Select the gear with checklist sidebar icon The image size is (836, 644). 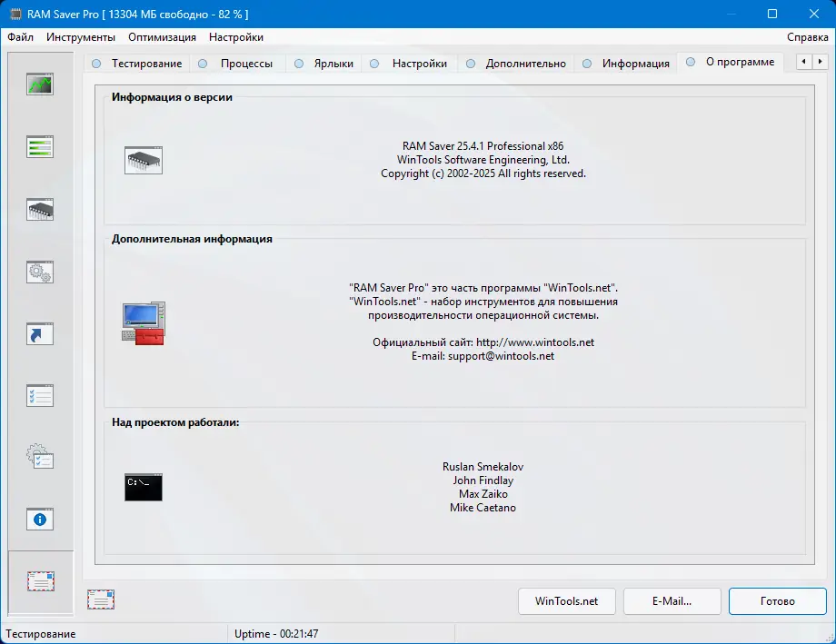[40, 456]
